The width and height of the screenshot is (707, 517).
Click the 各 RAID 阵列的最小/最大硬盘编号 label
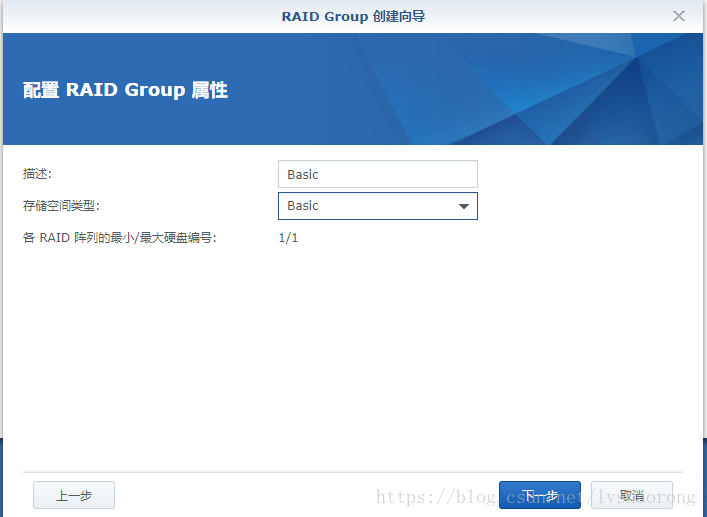119,238
